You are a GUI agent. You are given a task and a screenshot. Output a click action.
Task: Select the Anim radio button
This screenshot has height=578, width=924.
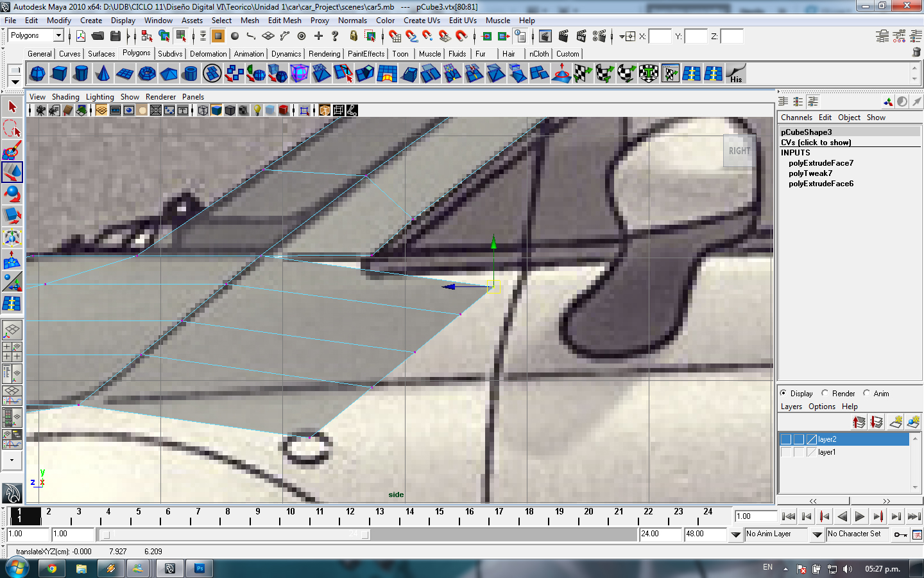point(866,393)
